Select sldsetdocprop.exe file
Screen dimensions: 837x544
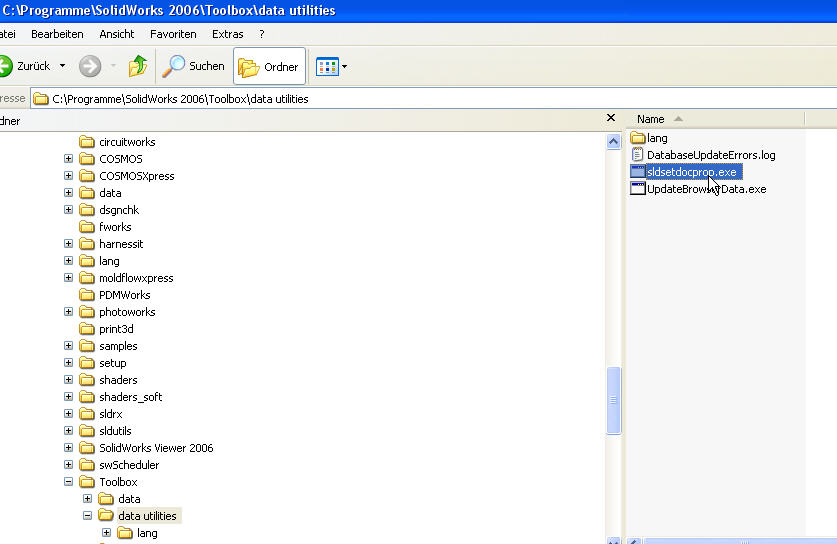click(x=686, y=172)
